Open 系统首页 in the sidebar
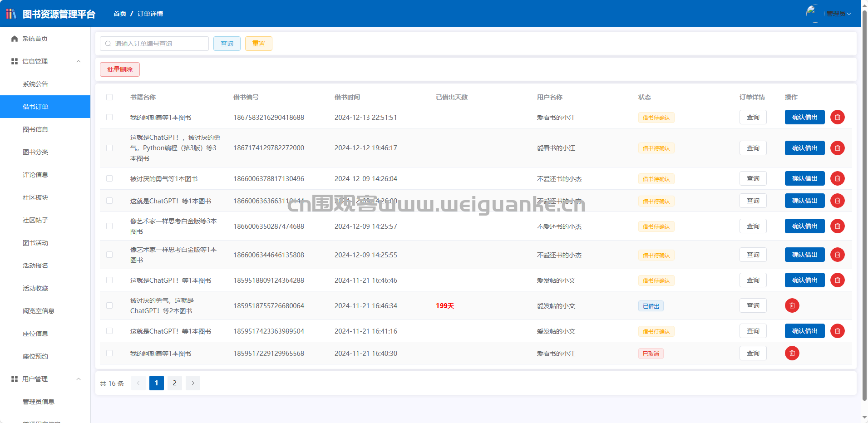868x423 pixels. click(x=45, y=39)
